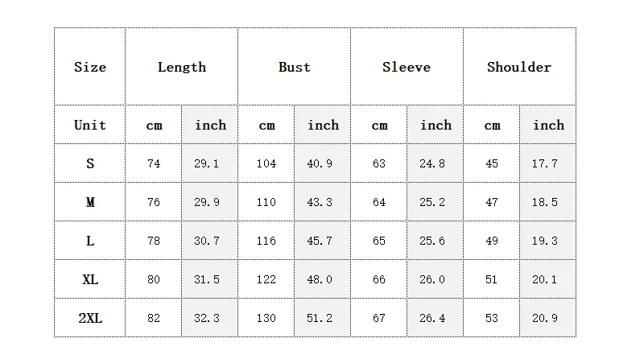Select the M size row label
Screen dimensions: 644x359
tap(90, 202)
